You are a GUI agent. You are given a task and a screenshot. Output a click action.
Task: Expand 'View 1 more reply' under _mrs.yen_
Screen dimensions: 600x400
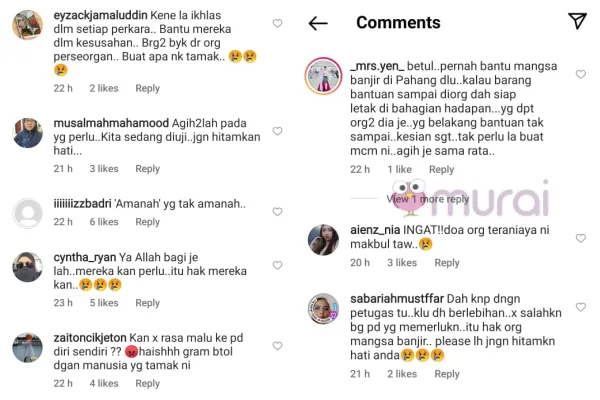(x=427, y=199)
